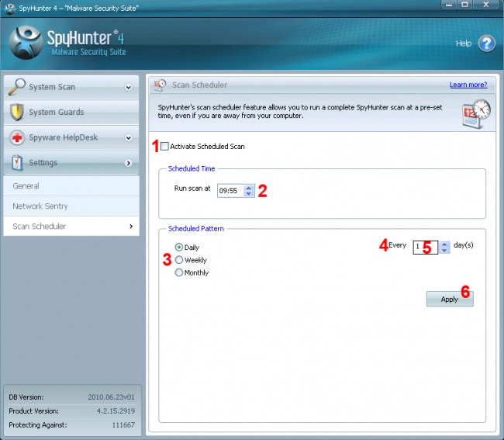Choose the Weekly schedule pattern

[x=179, y=260]
